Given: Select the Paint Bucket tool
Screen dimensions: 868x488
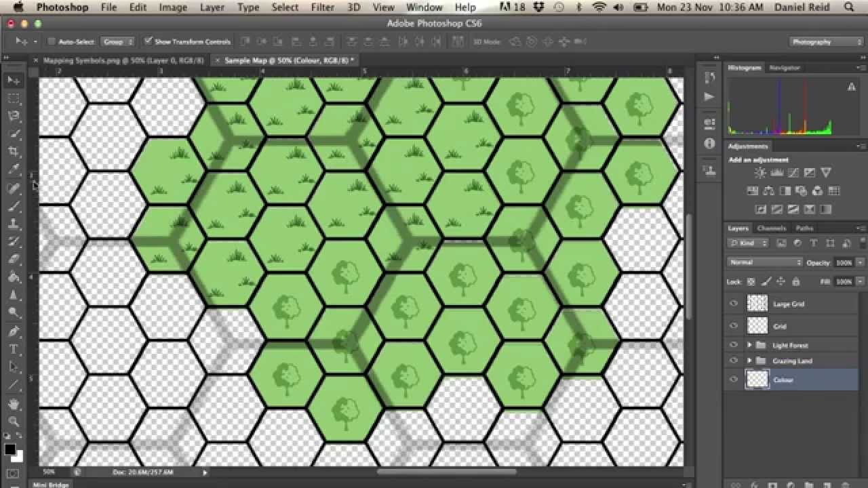Looking at the screenshot, I should (x=14, y=277).
